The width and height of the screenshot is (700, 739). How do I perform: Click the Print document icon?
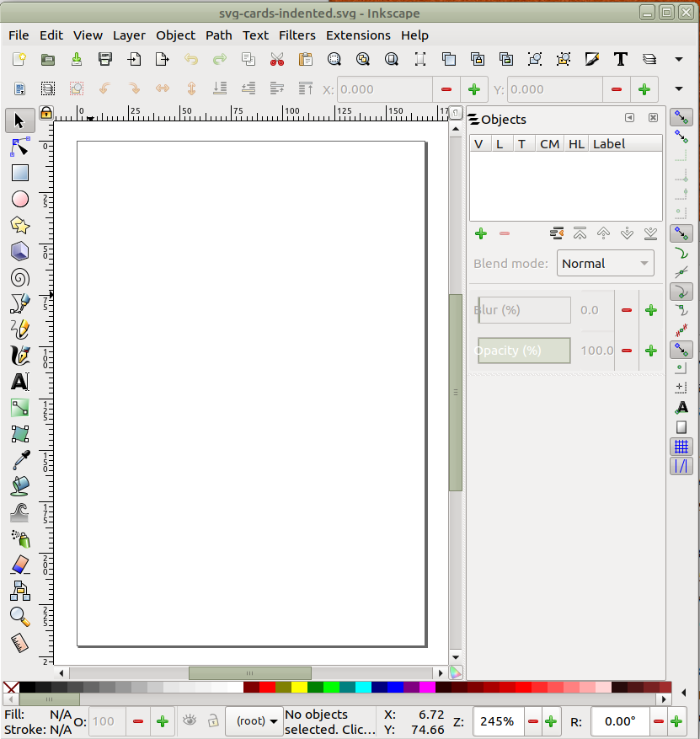pos(105,59)
